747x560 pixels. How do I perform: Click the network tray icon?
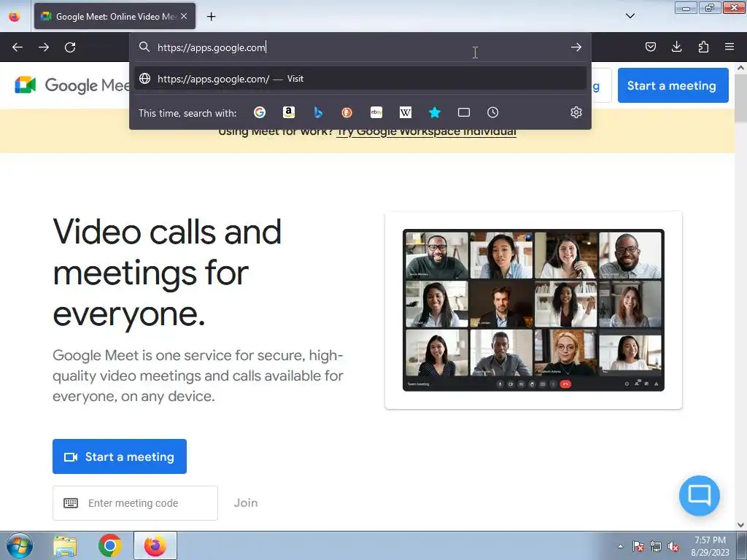(x=656, y=547)
